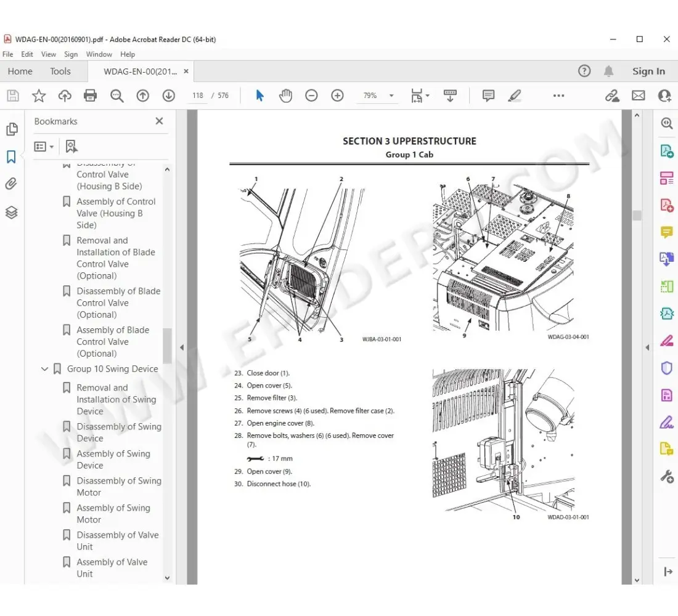Viewport: 678px width, 616px height.
Task: Click the Print file icon
Action: click(91, 95)
